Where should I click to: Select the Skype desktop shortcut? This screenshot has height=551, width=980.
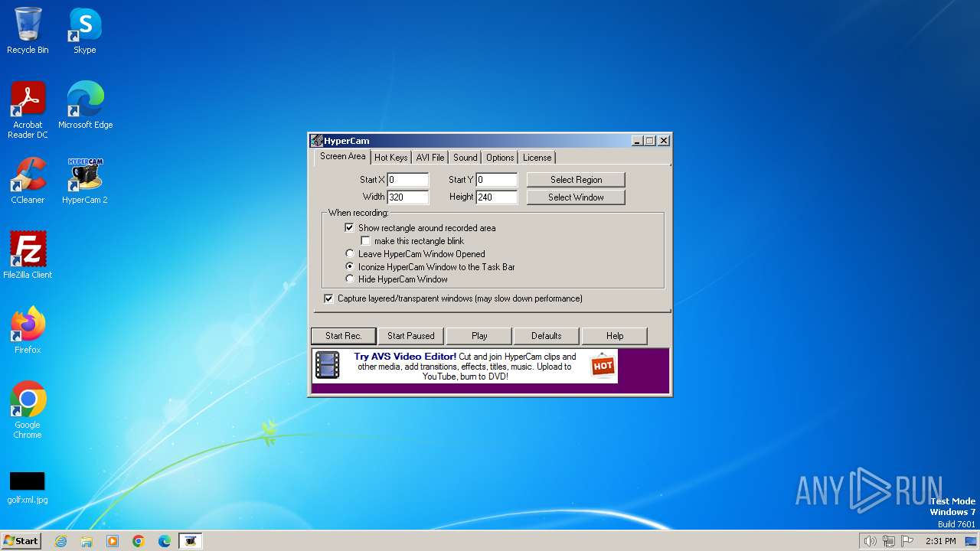pos(85,31)
